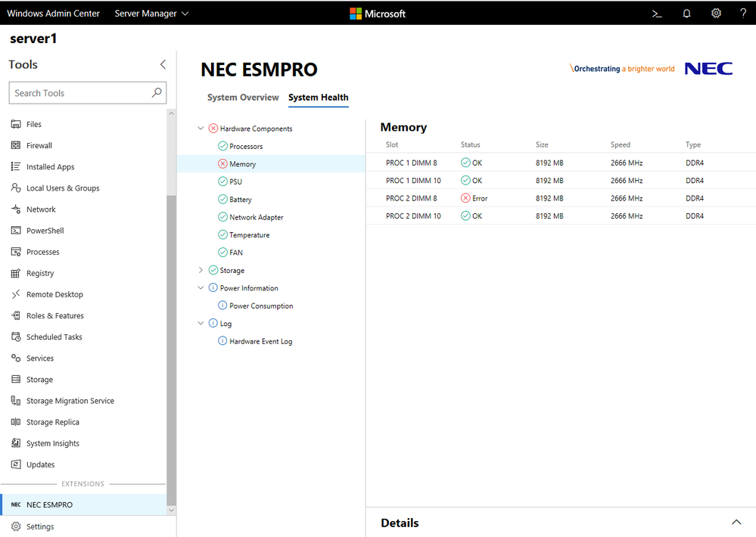
Task: Select the PROC 1 DIMM 8 row
Action: [x=561, y=163]
